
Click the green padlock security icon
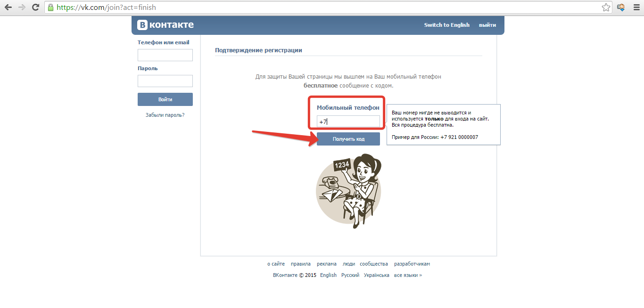(x=50, y=7)
